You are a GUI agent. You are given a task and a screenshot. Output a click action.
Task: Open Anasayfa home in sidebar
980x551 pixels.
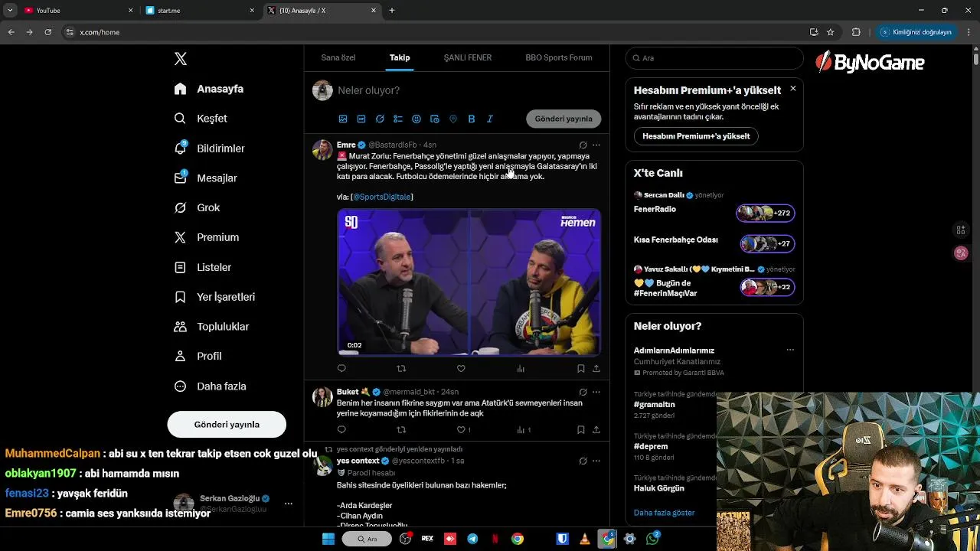coord(209,89)
